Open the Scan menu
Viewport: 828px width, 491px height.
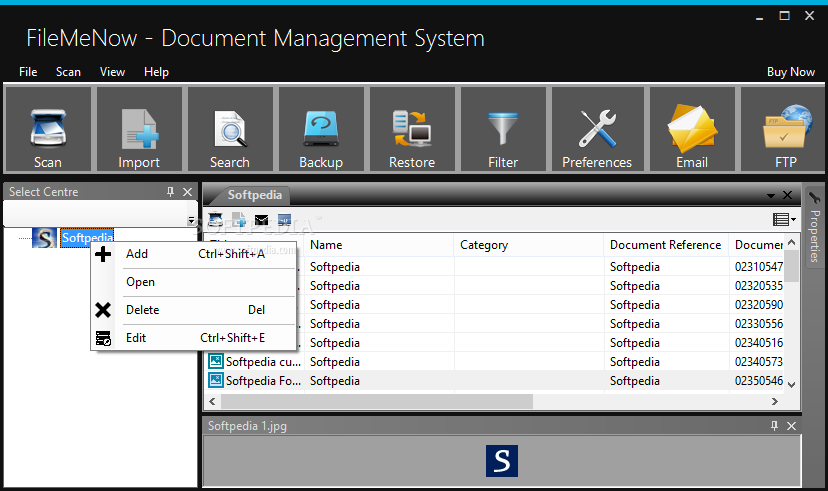coord(69,72)
